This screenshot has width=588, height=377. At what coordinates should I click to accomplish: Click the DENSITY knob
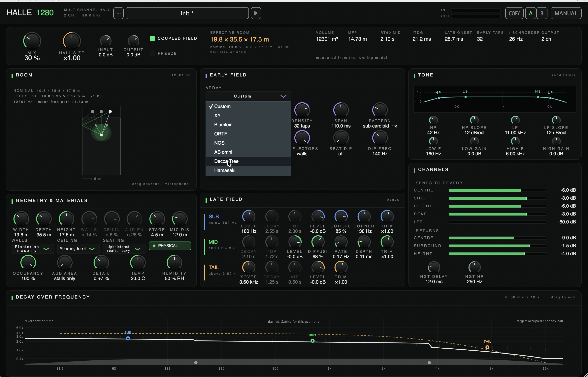(302, 110)
